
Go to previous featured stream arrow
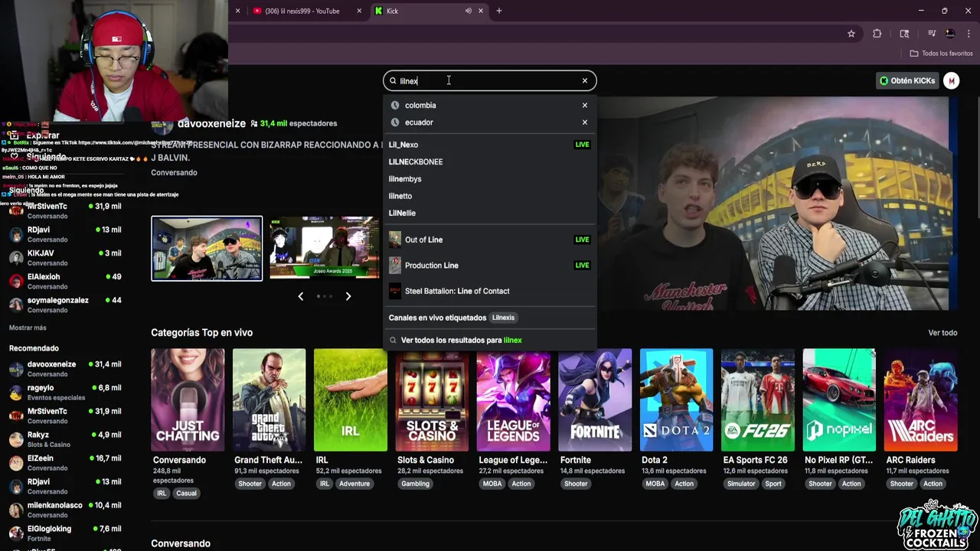300,296
